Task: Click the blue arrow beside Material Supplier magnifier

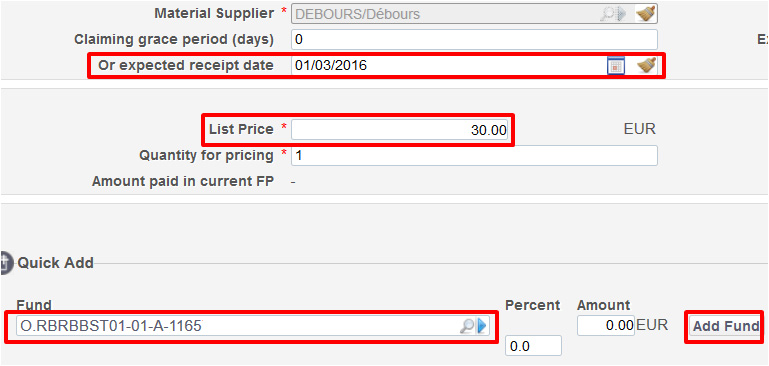Action: [x=622, y=14]
